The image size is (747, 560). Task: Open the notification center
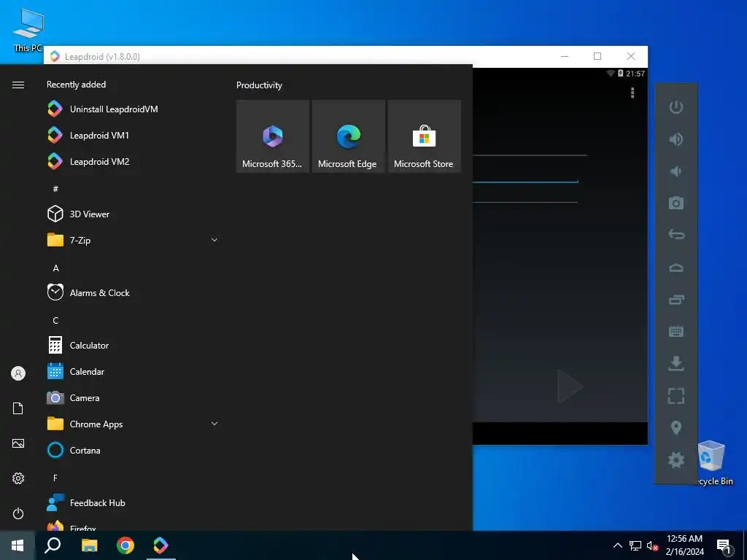point(724,546)
